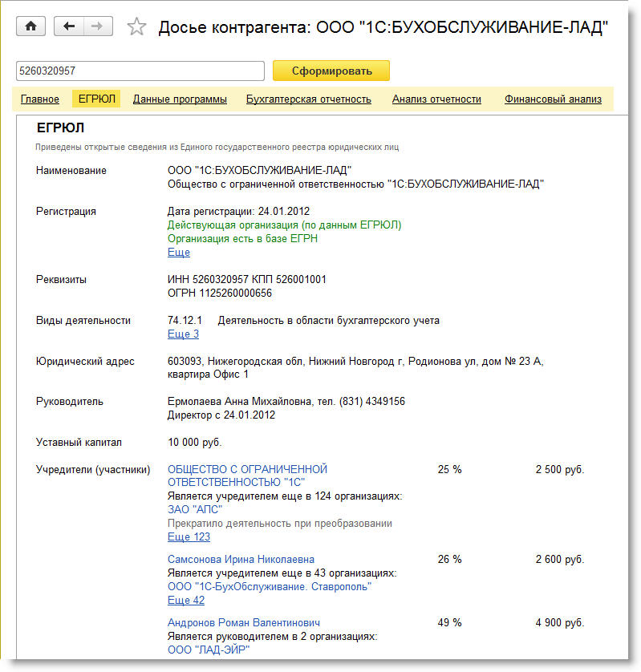Switch to Данные программы tab

180,99
